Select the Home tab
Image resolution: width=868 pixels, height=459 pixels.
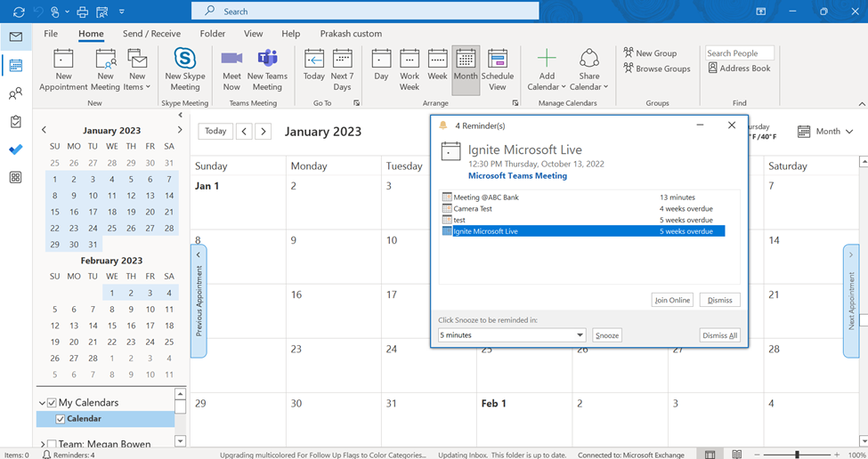tap(91, 34)
